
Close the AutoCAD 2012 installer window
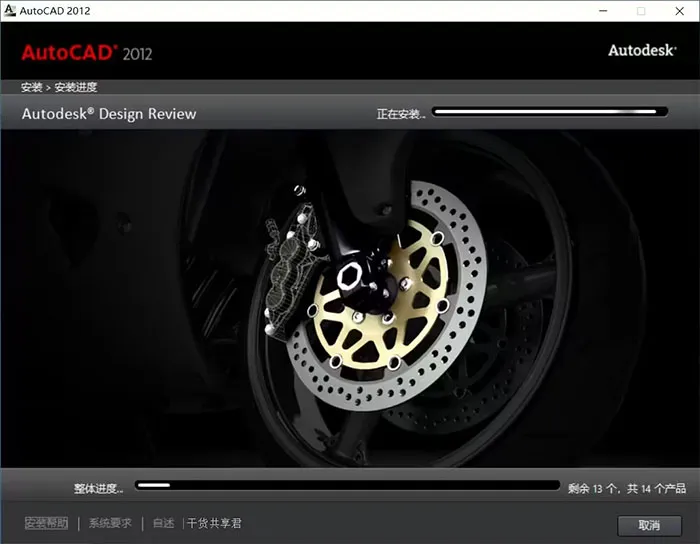(679, 11)
